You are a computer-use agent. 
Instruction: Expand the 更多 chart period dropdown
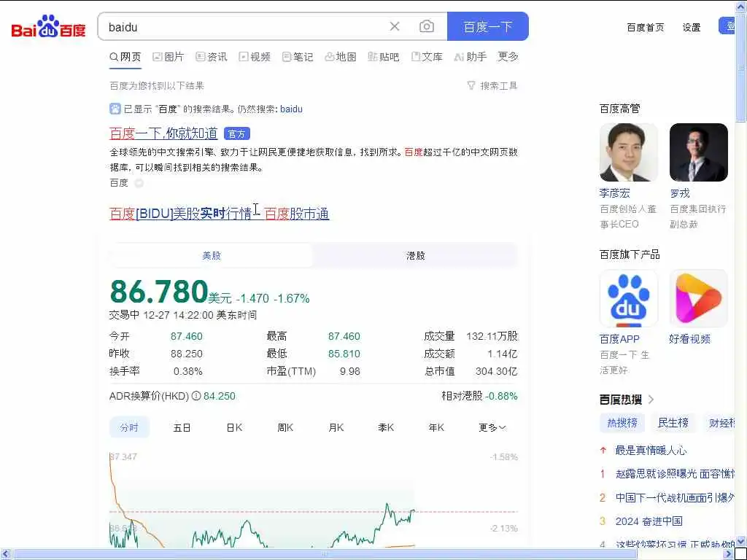492,427
